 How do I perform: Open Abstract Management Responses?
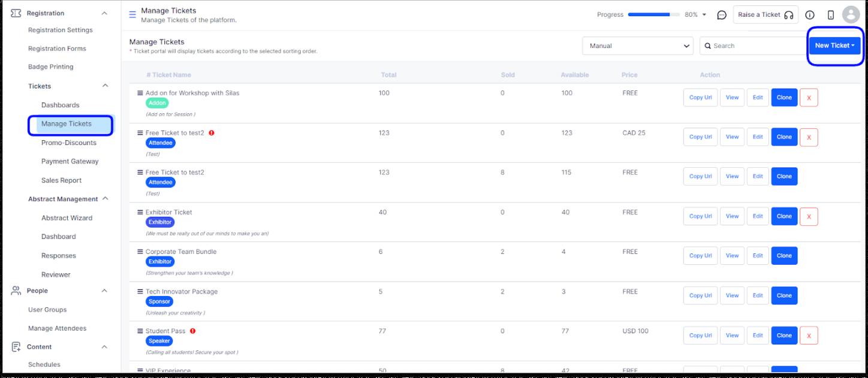[59, 256]
